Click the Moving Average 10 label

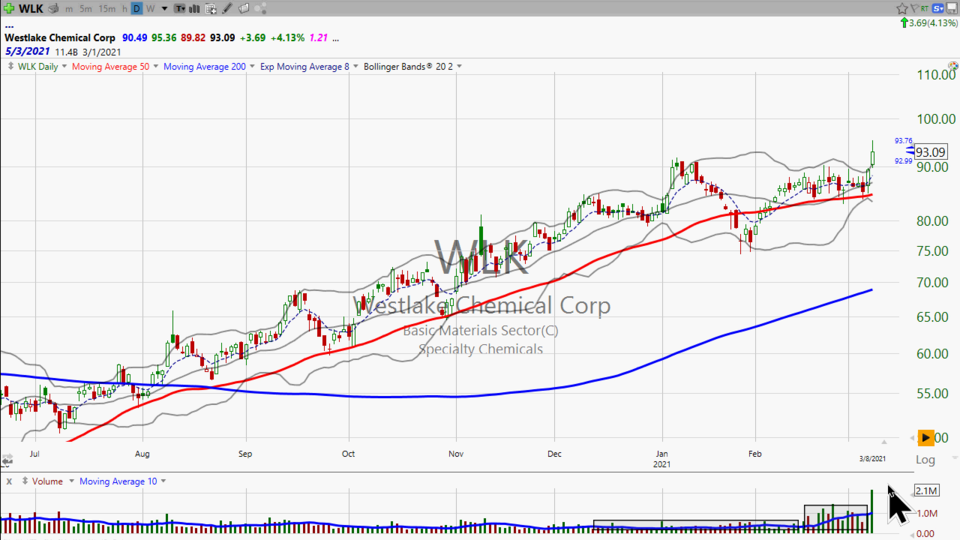coord(118,481)
